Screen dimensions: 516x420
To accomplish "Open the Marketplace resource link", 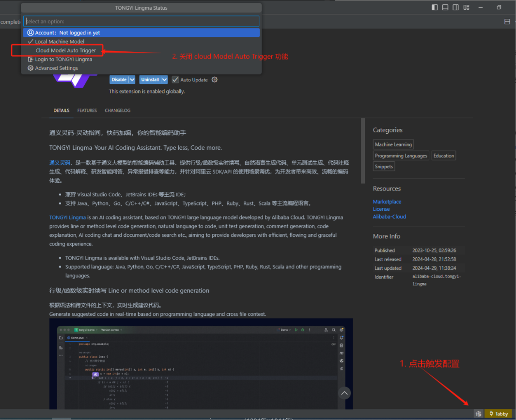I will (387, 202).
